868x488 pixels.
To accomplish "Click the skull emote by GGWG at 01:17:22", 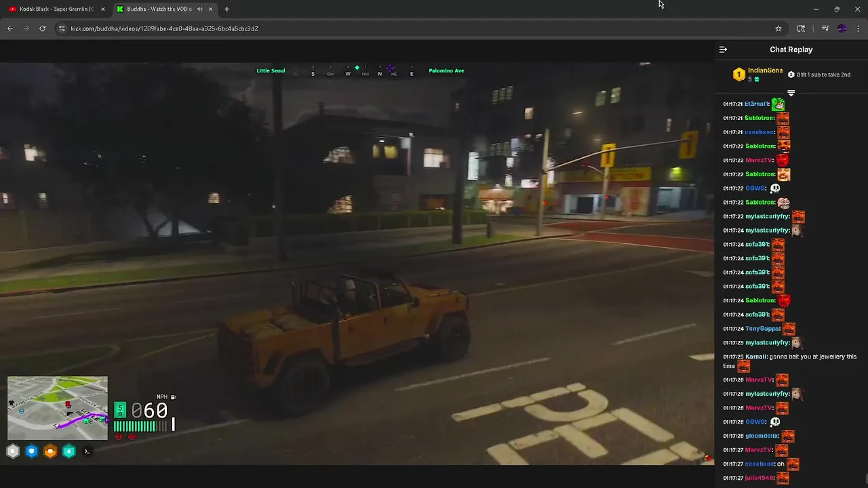I will (775, 188).
